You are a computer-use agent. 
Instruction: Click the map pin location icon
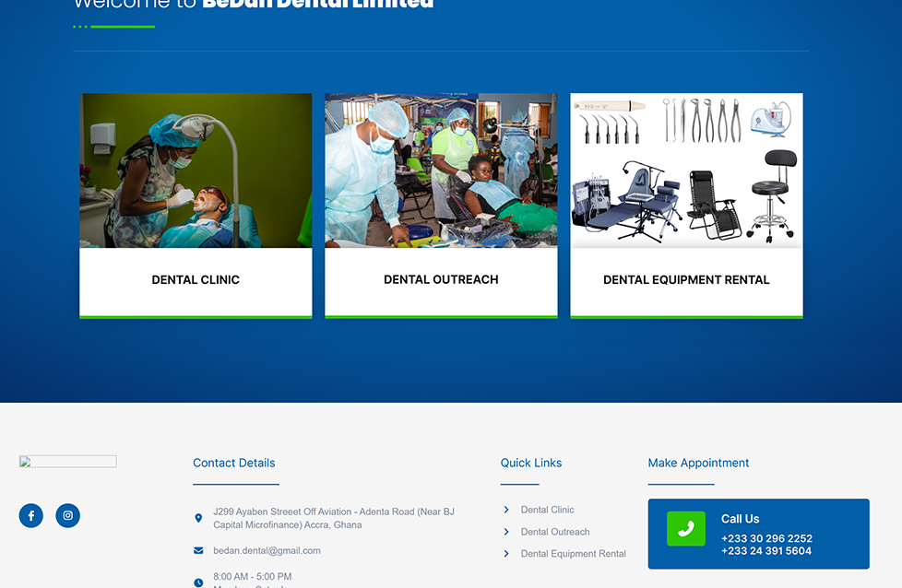click(198, 519)
